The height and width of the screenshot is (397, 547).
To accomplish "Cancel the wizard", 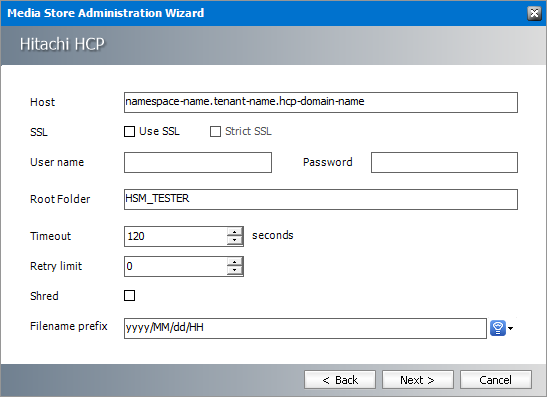I will [496, 380].
